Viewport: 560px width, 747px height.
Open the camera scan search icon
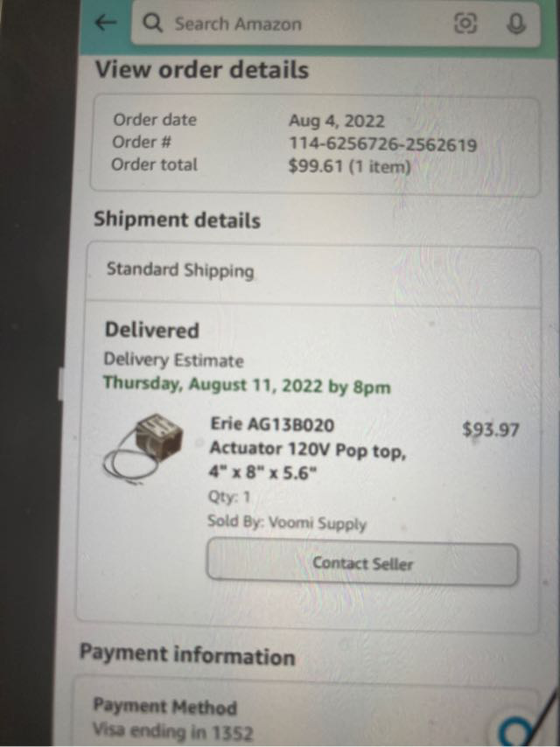(x=465, y=23)
